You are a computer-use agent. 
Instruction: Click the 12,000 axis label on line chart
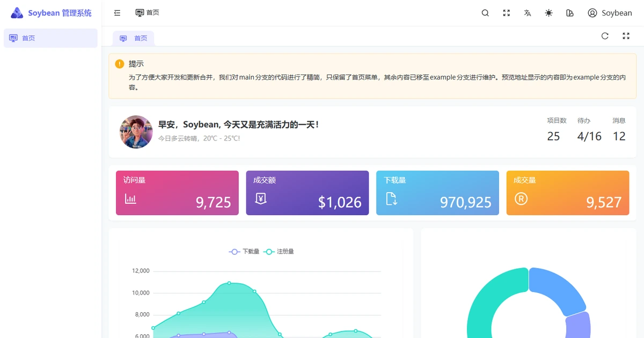pos(141,271)
